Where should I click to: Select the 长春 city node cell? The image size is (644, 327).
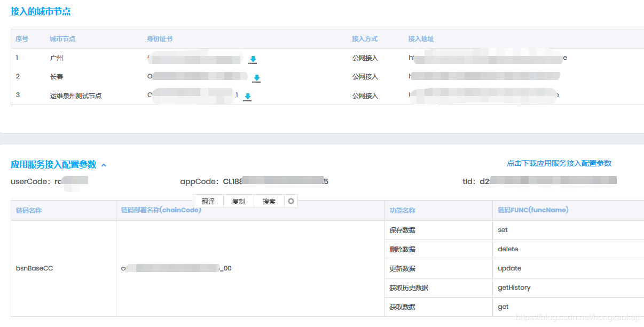pyautogui.click(x=56, y=76)
